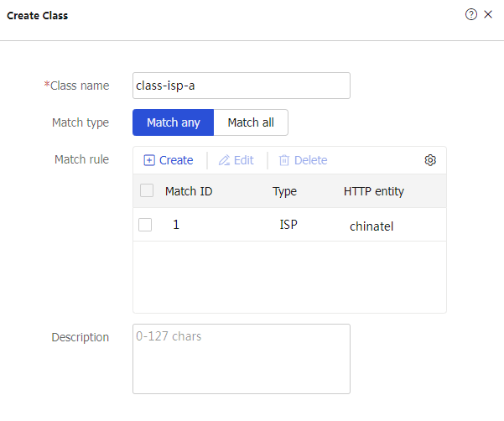Open the help question mark icon
The image size is (504, 421).
click(x=471, y=14)
